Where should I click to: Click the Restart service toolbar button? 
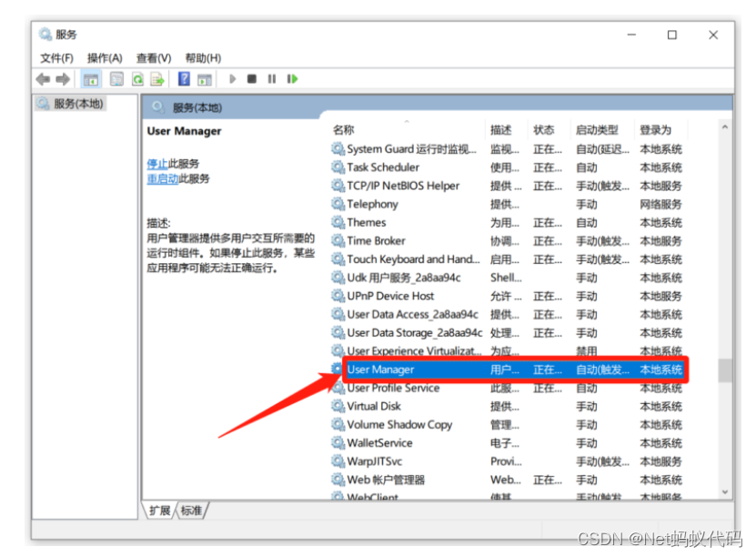pos(292,78)
